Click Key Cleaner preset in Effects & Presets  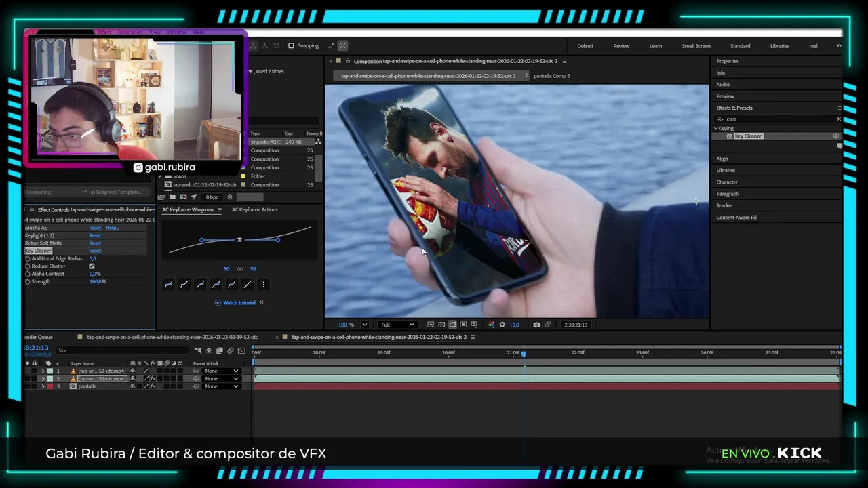click(748, 136)
